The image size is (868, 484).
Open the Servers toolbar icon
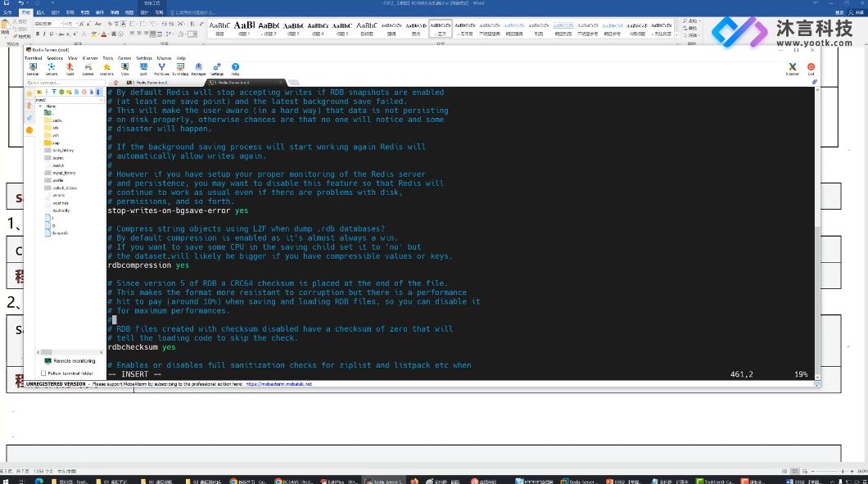(52, 69)
